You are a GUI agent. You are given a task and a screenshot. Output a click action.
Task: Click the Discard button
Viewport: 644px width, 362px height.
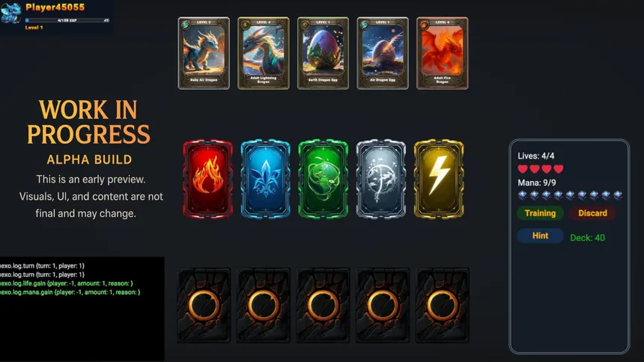tap(592, 213)
